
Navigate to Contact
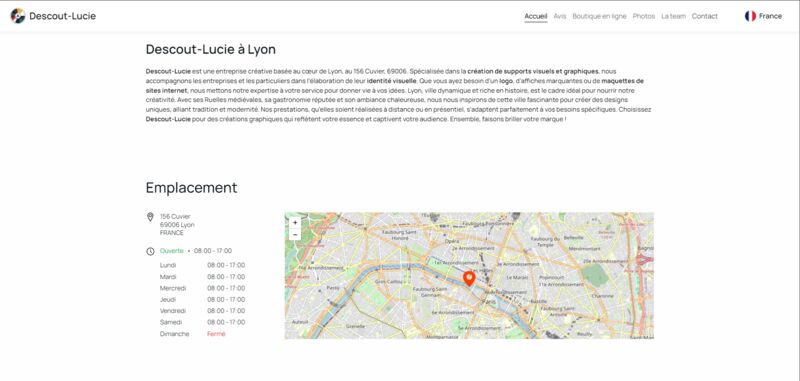[705, 16]
